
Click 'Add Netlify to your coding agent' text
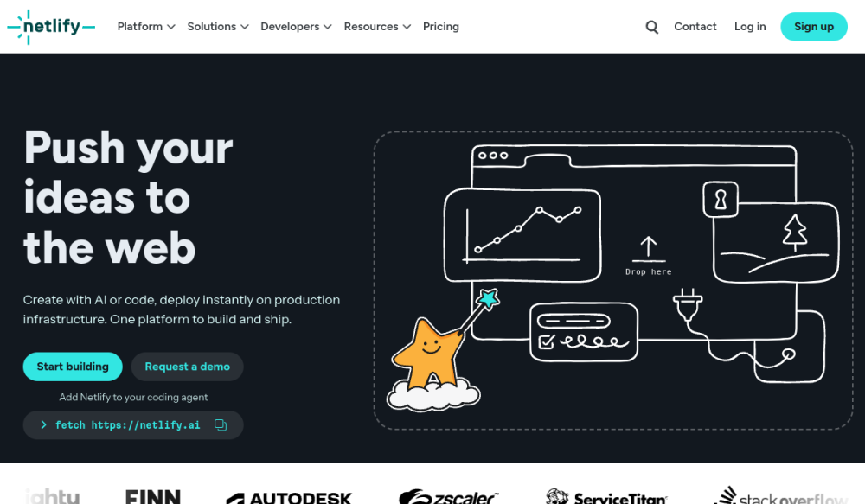[133, 397]
